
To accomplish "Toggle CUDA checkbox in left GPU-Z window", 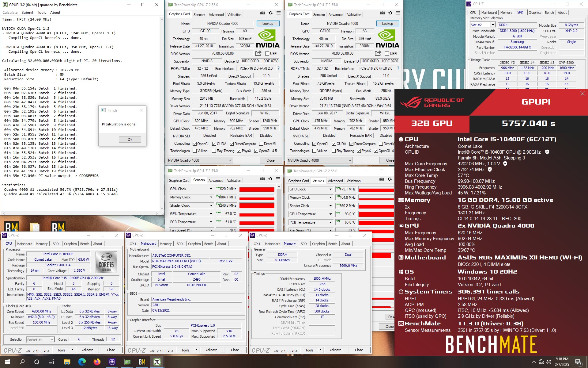I will point(214,144).
